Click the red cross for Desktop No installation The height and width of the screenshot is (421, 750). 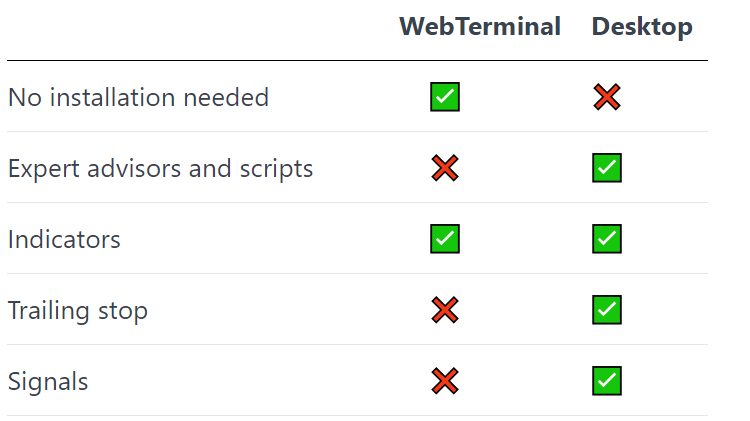coord(606,97)
